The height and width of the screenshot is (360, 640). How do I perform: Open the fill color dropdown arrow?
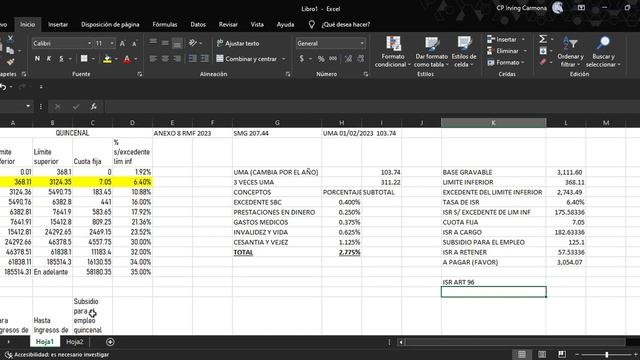click(116, 59)
